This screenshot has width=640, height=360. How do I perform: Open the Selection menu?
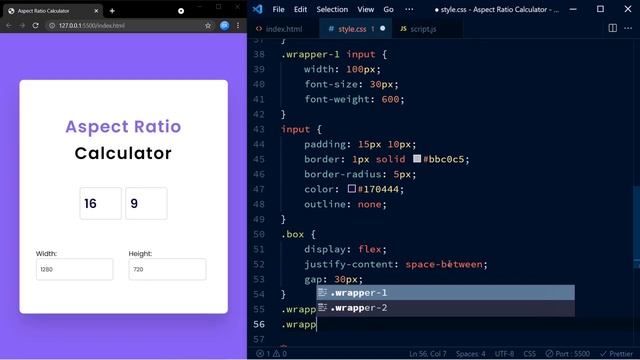pyautogui.click(x=332, y=9)
